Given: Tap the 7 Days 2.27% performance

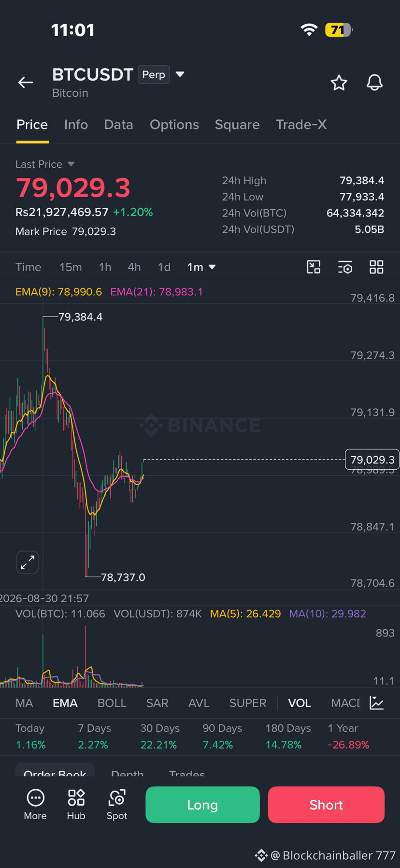Looking at the screenshot, I should [94, 737].
